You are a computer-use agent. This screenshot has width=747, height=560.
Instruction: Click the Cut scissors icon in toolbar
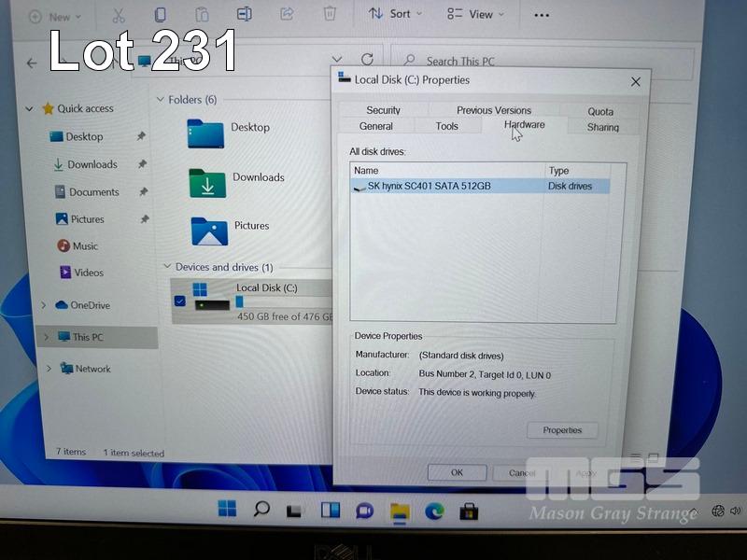118,15
